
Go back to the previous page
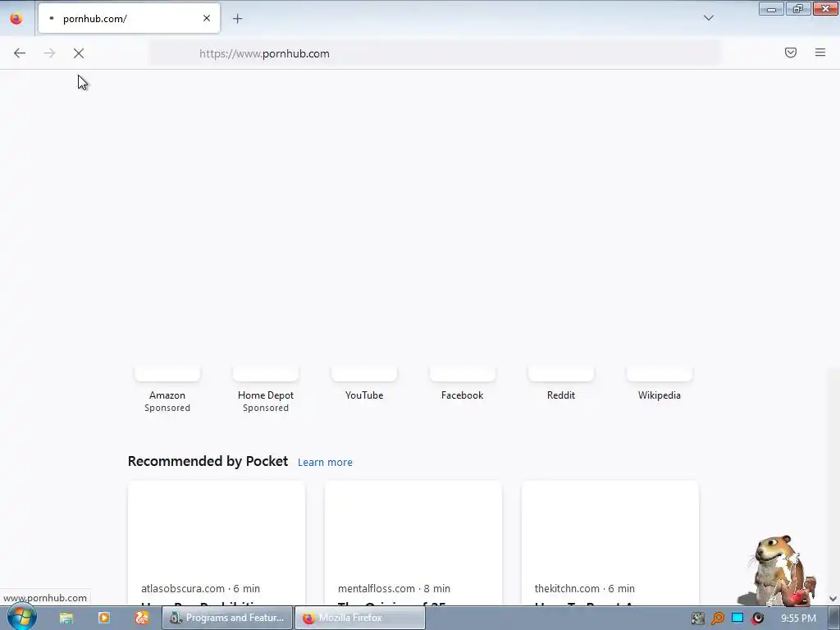[20, 53]
